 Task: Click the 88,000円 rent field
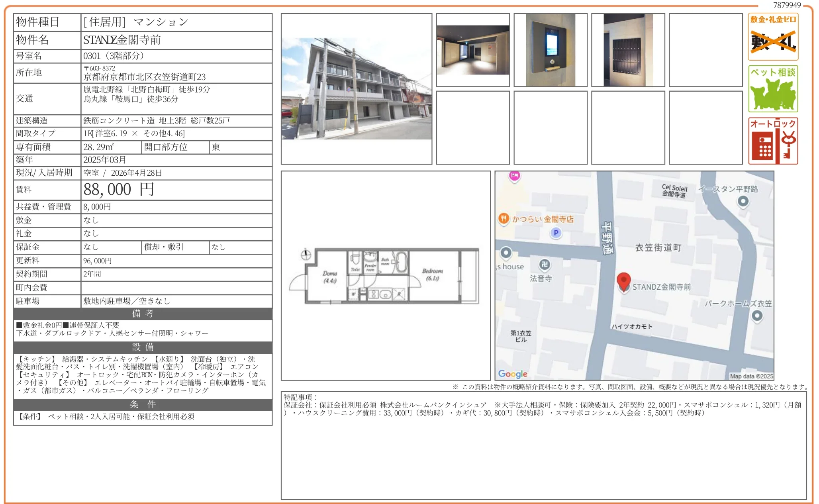118,190
